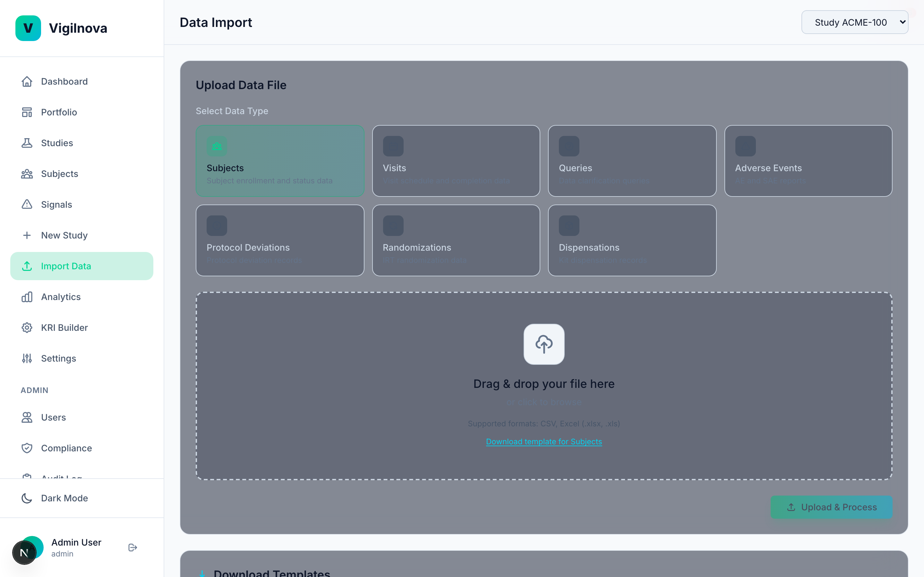Open Subjects using the people icon
The image size is (924, 577).
[27, 174]
